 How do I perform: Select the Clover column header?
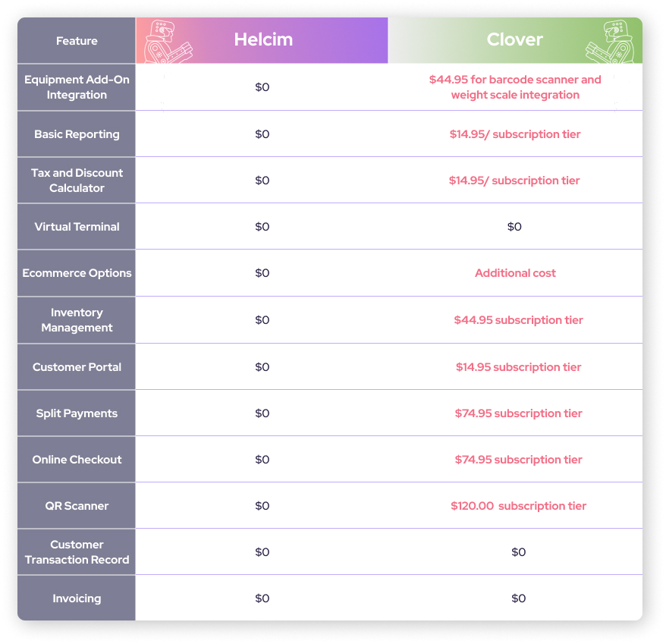[x=515, y=40]
